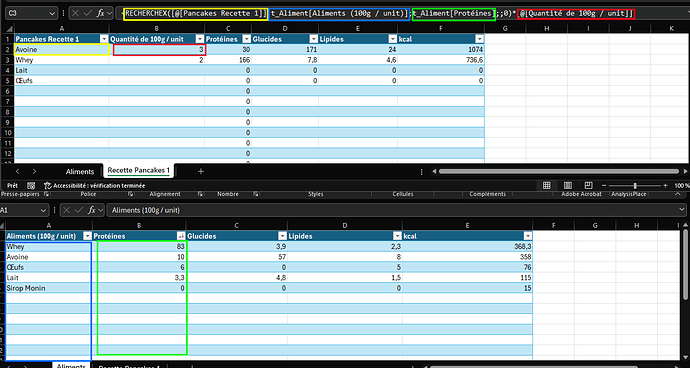The image size is (690, 368).
Task: Open the sorted Protéines filter dropdown in Aliments table
Action: (x=180, y=236)
